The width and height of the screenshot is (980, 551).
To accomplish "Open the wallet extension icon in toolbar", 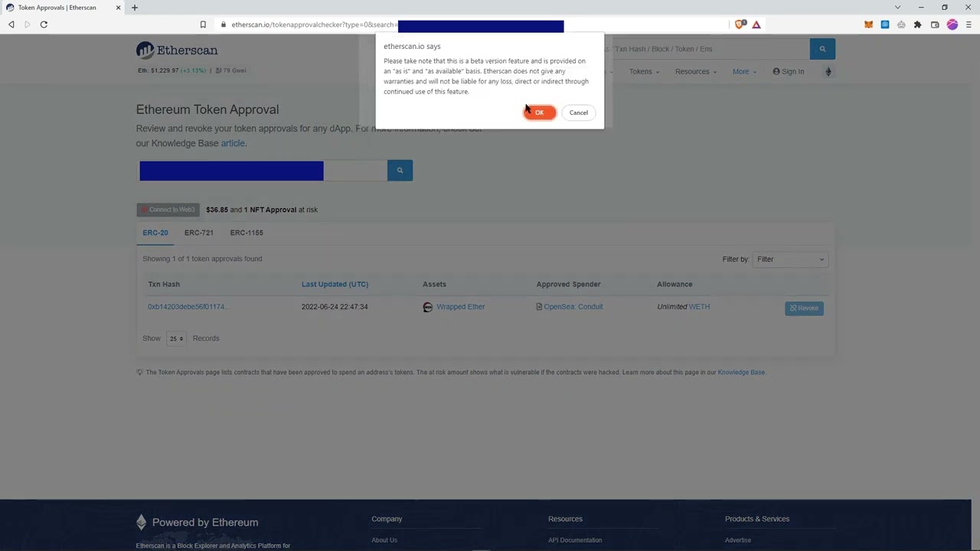I will (934, 24).
